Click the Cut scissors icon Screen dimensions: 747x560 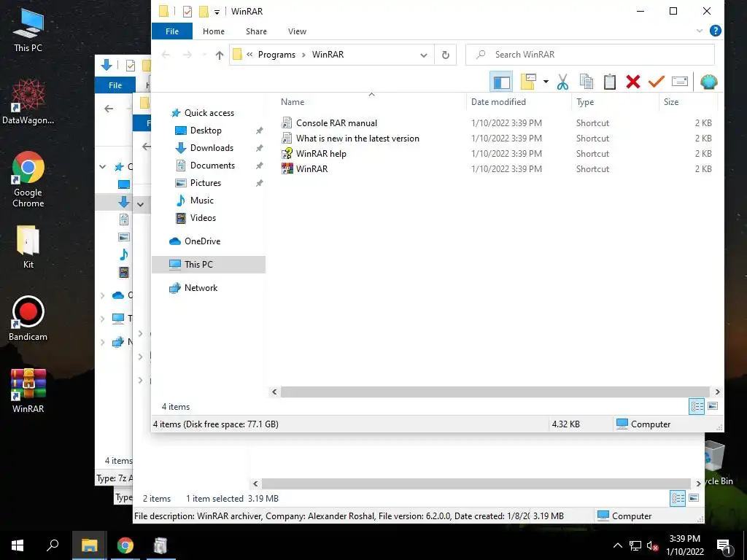pyautogui.click(x=562, y=82)
